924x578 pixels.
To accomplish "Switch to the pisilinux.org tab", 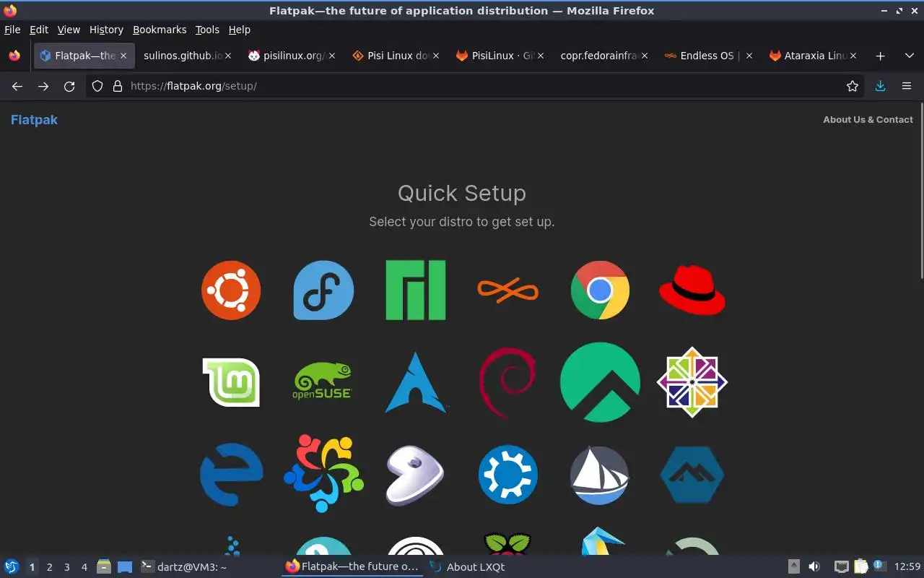I will 292,56.
